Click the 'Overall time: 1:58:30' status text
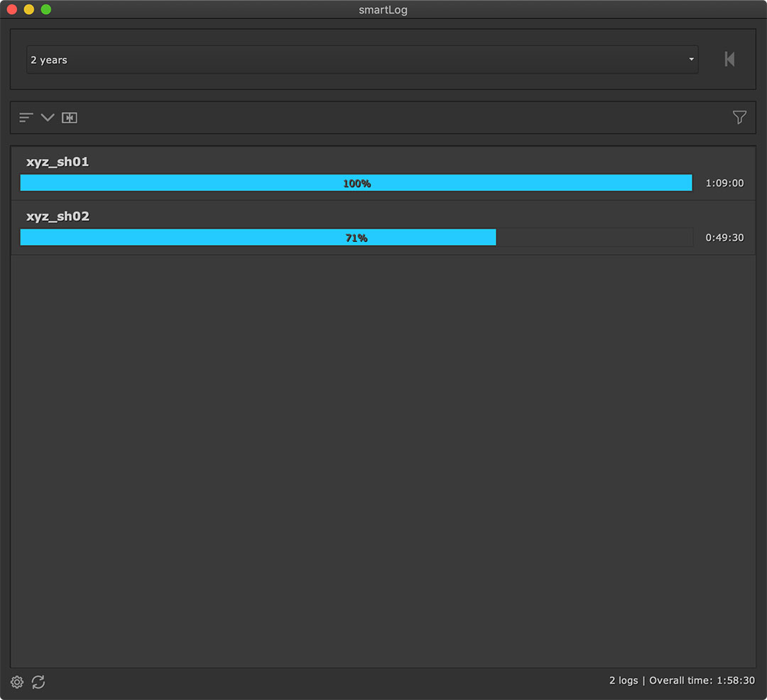767x700 pixels. coord(702,680)
